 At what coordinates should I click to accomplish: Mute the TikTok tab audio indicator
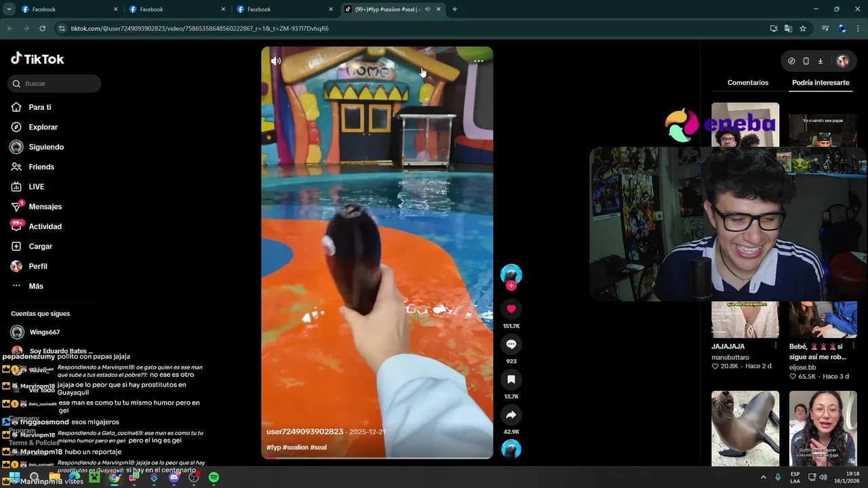427,9
